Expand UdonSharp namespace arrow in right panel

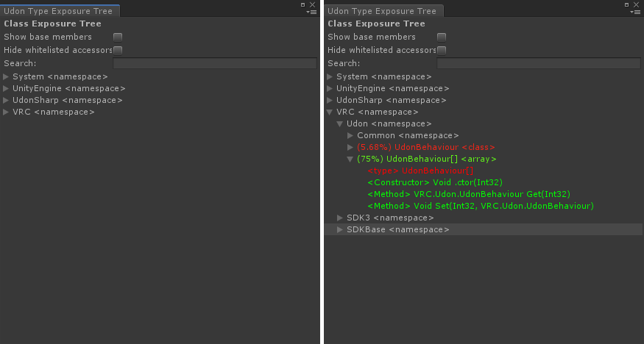click(330, 101)
